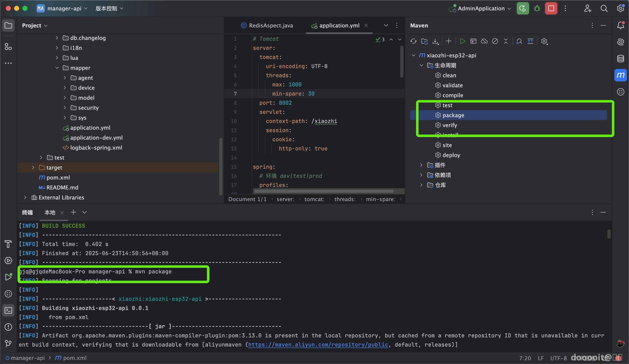
Task: Add a new terminal tab with plus button
Action: point(73,212)
